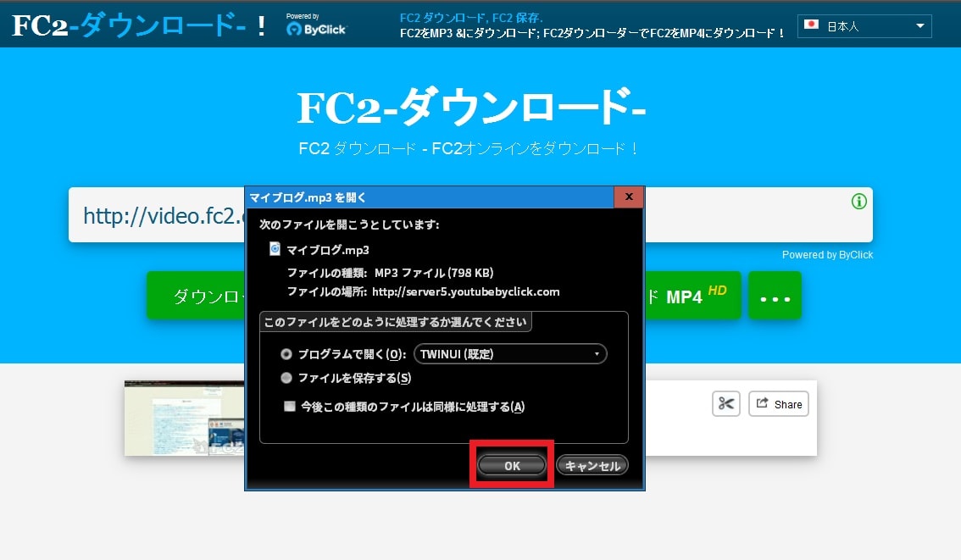
Task: Close the マイブログ.mp3 dialog with X
Action: click(x=629, y=197)
